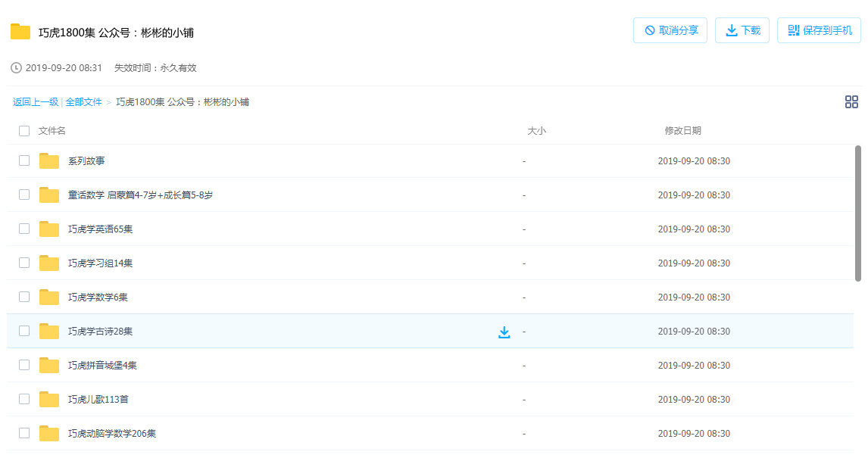Click folder icon for 巧虎拼音城堡4集
Viewport: 868px width, 461px height.
click(49, 366)
